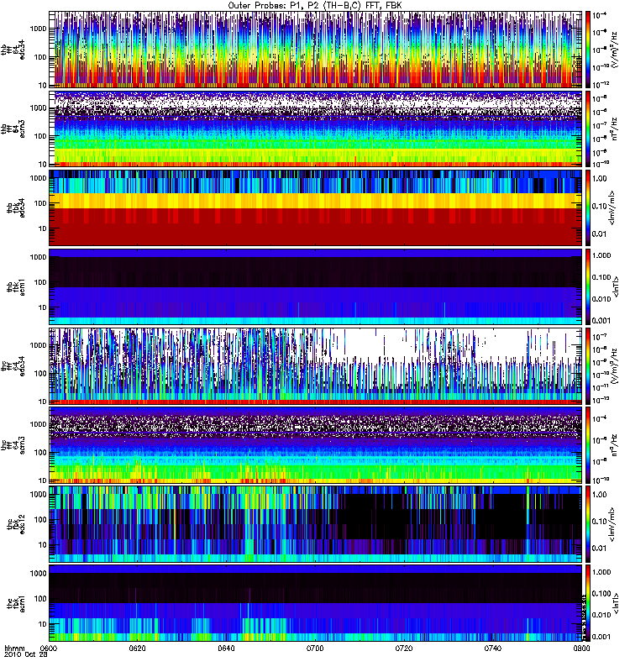Screen dimensions: 630x672
Task: Click the color bar beside thc fbk edc12
Action: (x=588, y=524)
